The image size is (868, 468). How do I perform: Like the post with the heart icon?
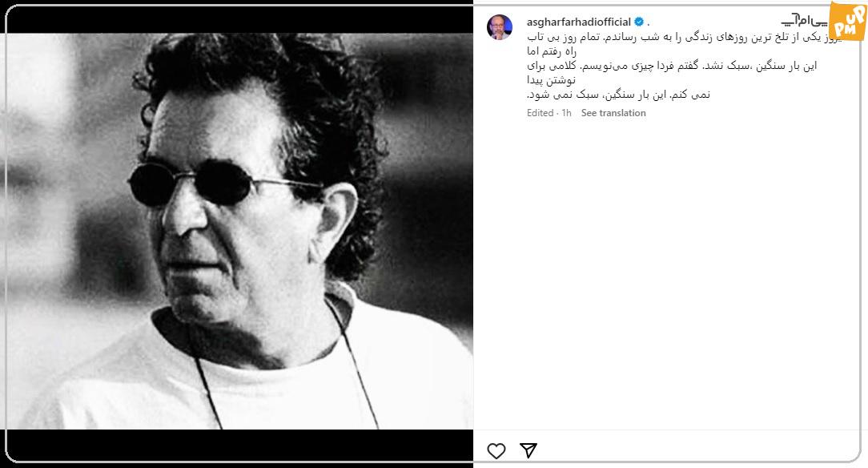tap(496, 451)
